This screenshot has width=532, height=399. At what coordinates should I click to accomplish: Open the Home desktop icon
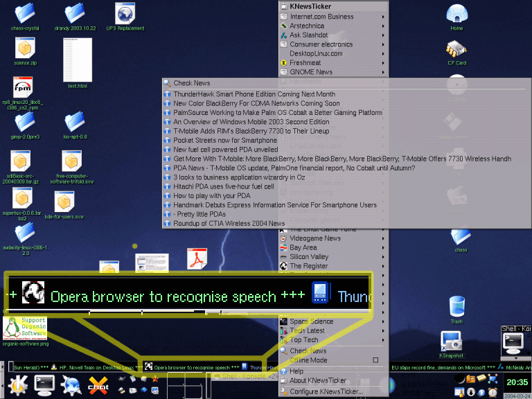[x=456, y=15]
